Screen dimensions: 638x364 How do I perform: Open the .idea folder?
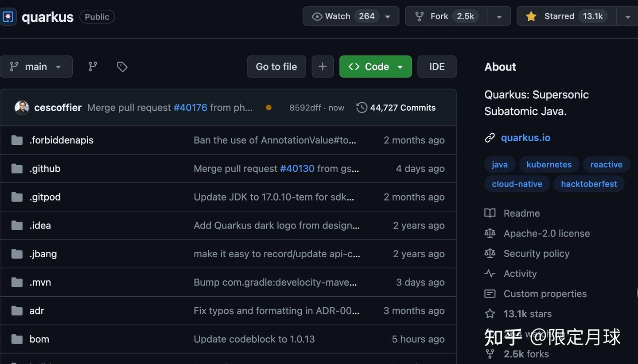(x=40, y=225)
